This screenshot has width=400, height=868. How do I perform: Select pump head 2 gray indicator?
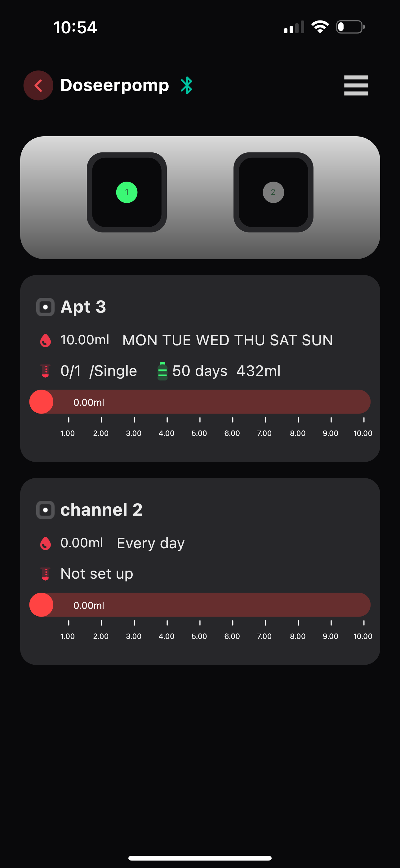(273, 192)
